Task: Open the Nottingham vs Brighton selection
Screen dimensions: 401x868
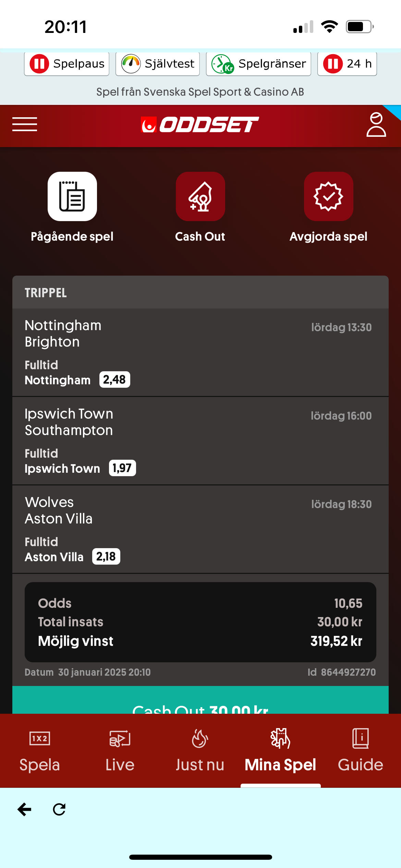Action: [x=200, y=352]
